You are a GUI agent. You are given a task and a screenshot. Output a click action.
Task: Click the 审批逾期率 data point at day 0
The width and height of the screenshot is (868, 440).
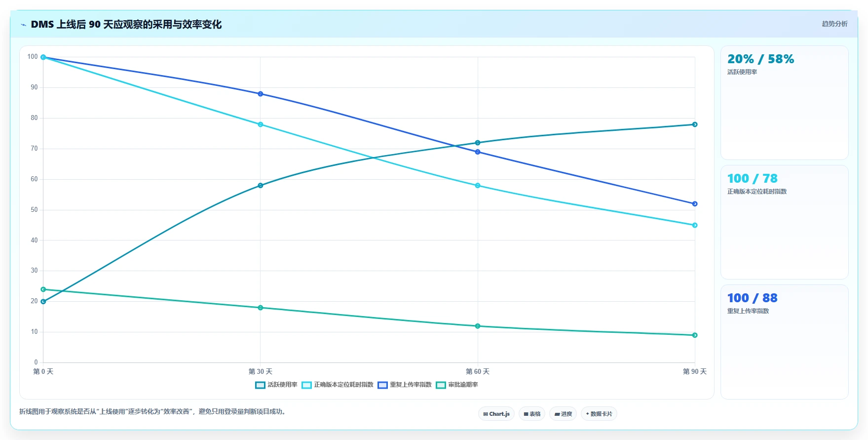[x=43, y=289]
